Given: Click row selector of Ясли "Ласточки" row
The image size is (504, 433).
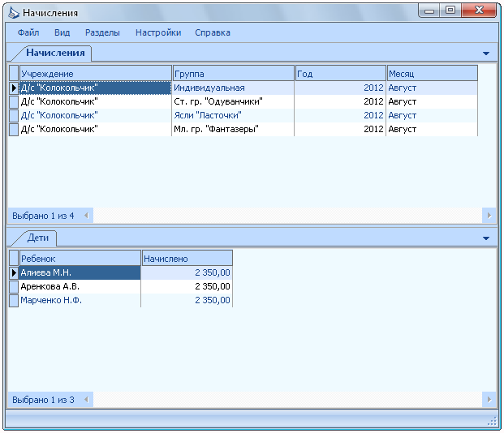Looking at the screenshot, I should point(14,115).
